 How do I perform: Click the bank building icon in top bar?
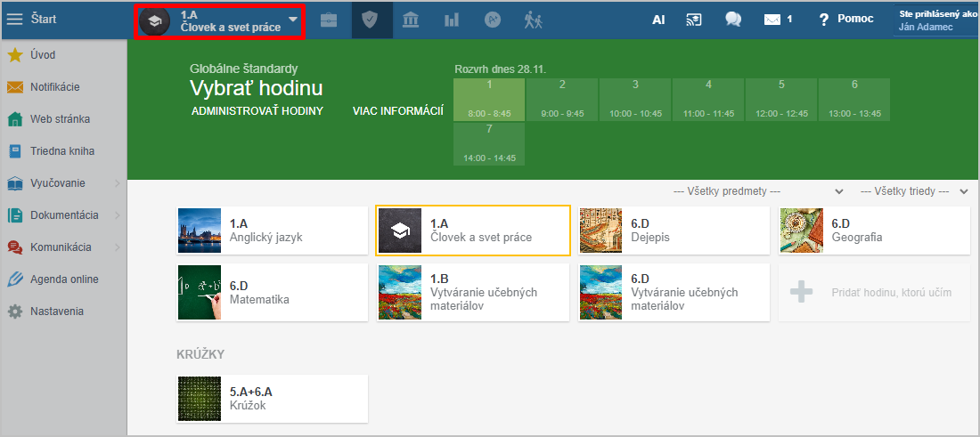(412, 20)
